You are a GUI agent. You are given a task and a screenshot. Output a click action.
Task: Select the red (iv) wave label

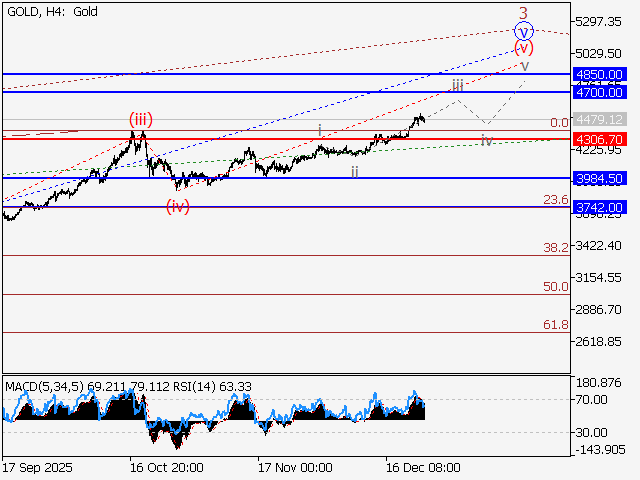(x=178, y=206)
